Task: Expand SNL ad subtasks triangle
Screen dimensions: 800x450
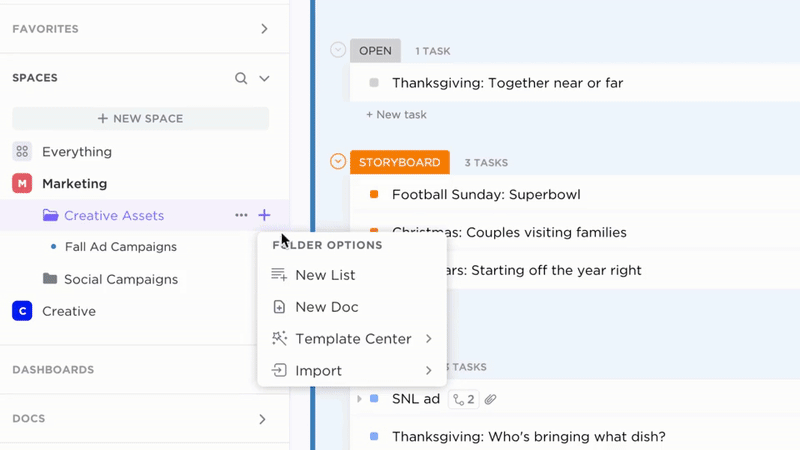Action: point(359,399)
